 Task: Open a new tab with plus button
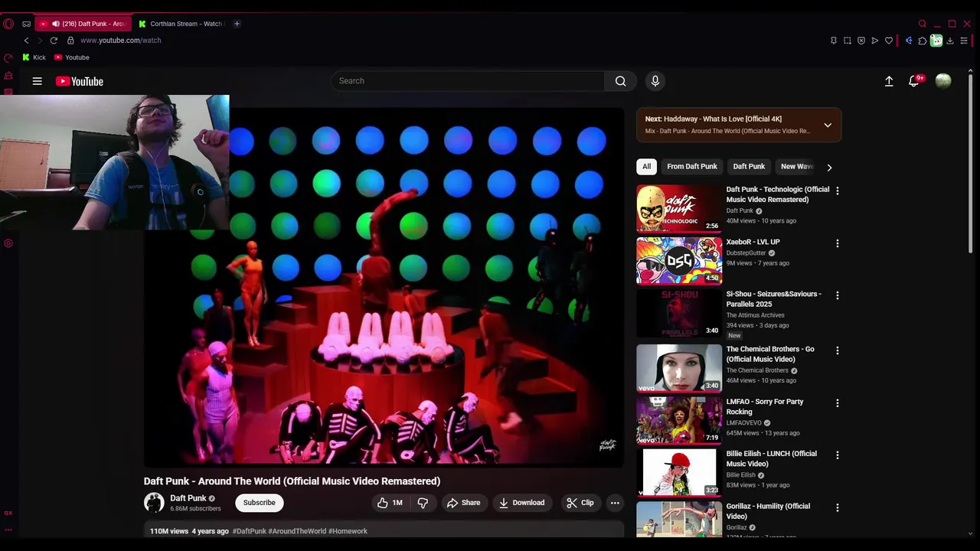tap(237, 24)
